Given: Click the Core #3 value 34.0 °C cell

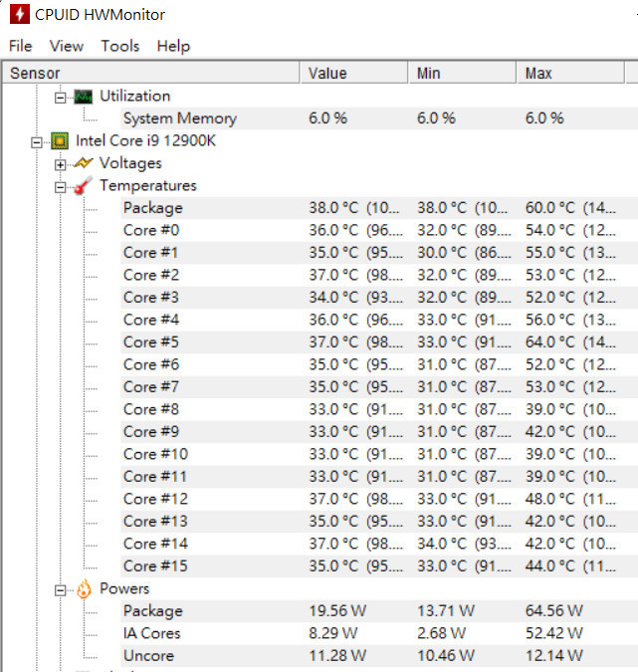Looking at the screenshot, I should 356,298.
